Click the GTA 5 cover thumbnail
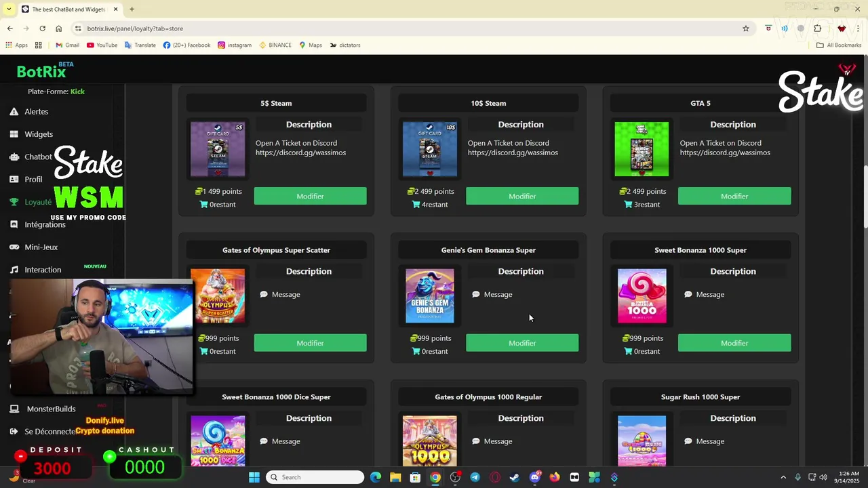868x488 pixels. pos(642,149)
